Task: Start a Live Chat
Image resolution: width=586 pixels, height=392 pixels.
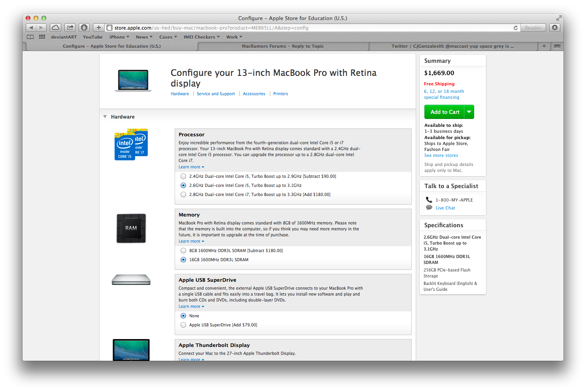Action: pyautogui.click(x=445, y=208)
